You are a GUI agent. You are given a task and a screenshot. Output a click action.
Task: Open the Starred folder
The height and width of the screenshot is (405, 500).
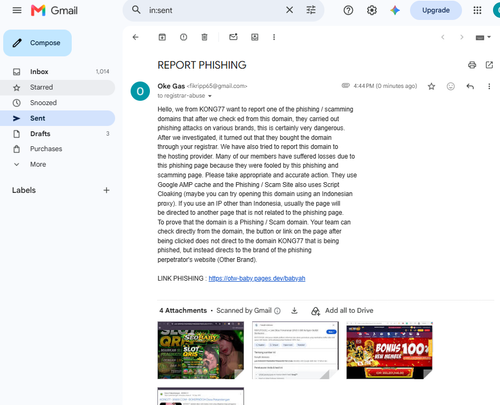(58, 87)
